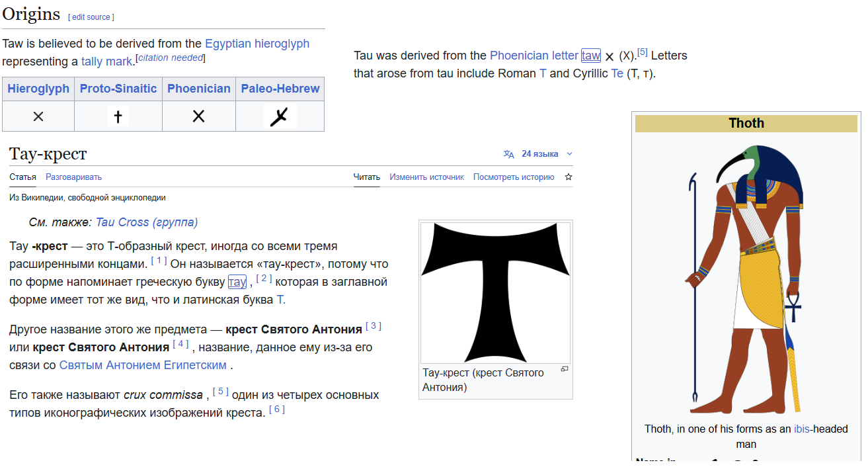Click the text Из Википедии, свободной энциклопедии
Image resolution: width=868 pixels, height=469 pixels.
coord(87,198)
